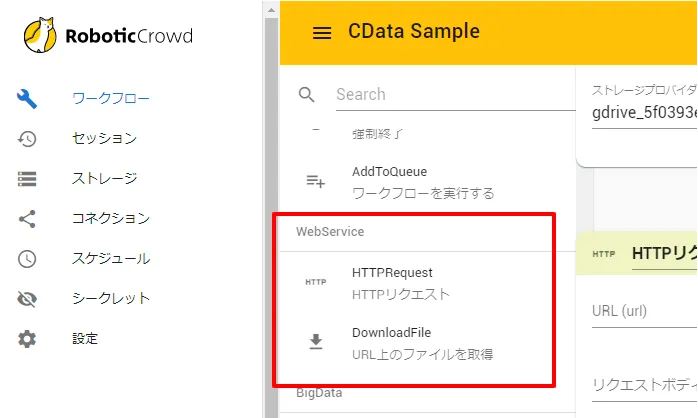
Task: Click the AddToQueue playlist-add icon
Action: (x=315, y=181)
